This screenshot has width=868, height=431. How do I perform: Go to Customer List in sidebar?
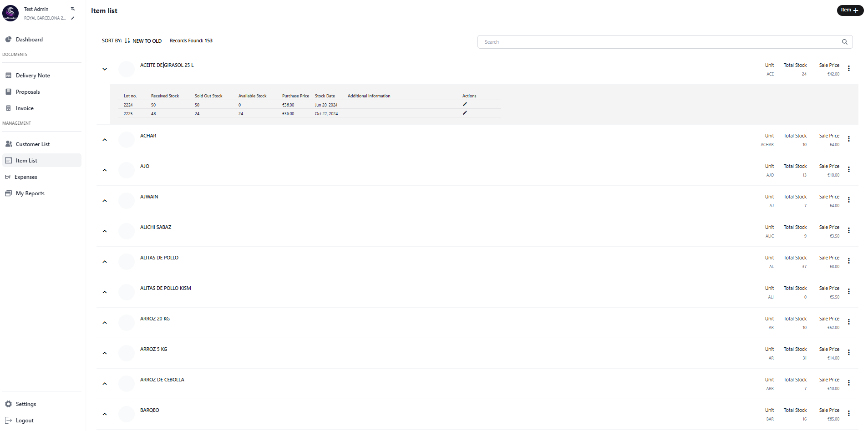[x=32, y=144]
